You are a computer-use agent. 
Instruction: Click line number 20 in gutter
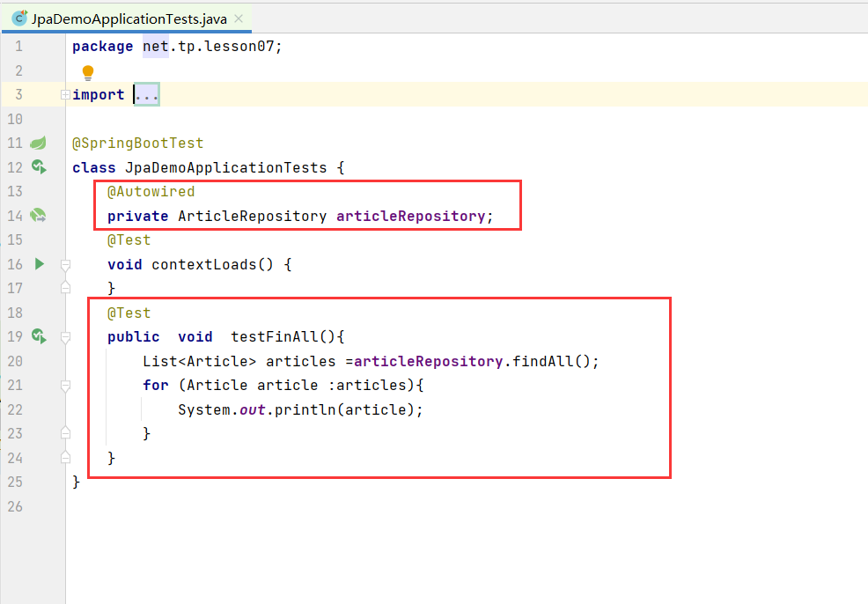click(15, 362)
